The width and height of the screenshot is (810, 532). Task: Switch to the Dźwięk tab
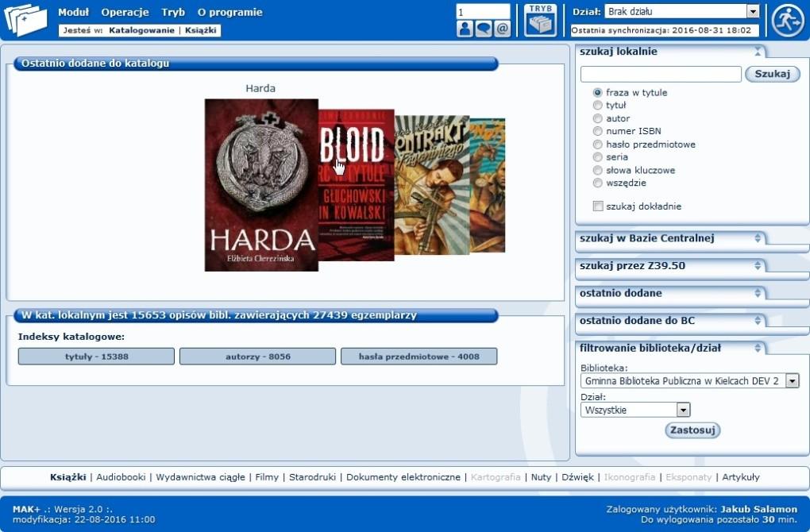point(577,477)
